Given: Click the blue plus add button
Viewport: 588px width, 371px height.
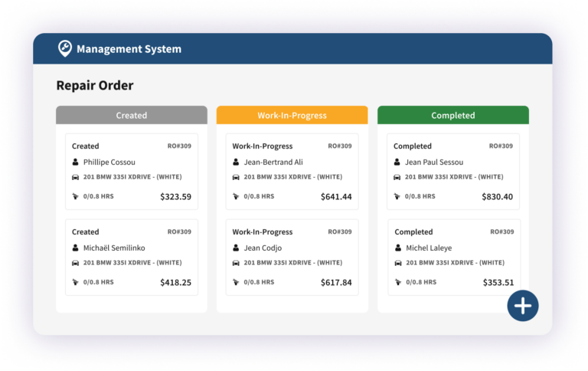Looking at the screenshot, I should coord(523,306).
